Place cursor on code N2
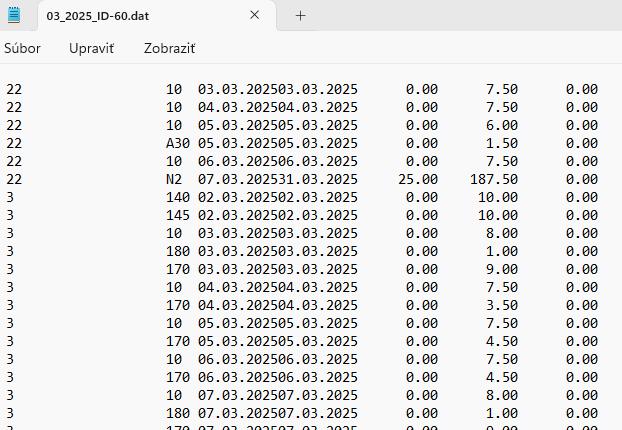The width and height of the screenshot is (622, 430). 174,179
